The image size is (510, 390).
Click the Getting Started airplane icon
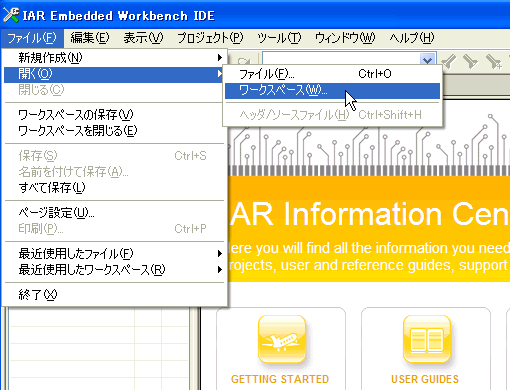(282, 339)
